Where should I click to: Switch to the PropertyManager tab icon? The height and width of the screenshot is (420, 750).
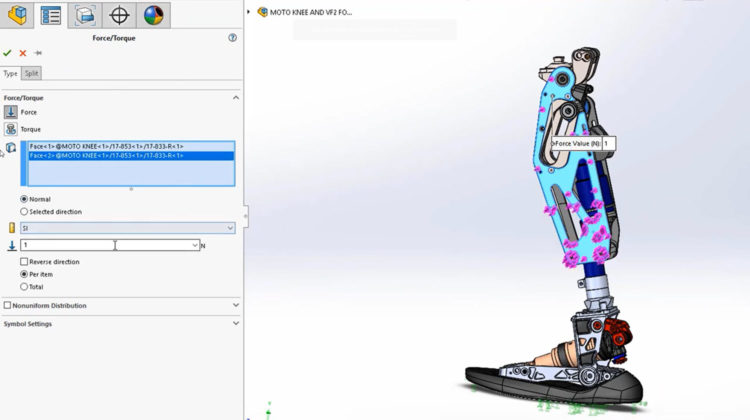point(51,15)
